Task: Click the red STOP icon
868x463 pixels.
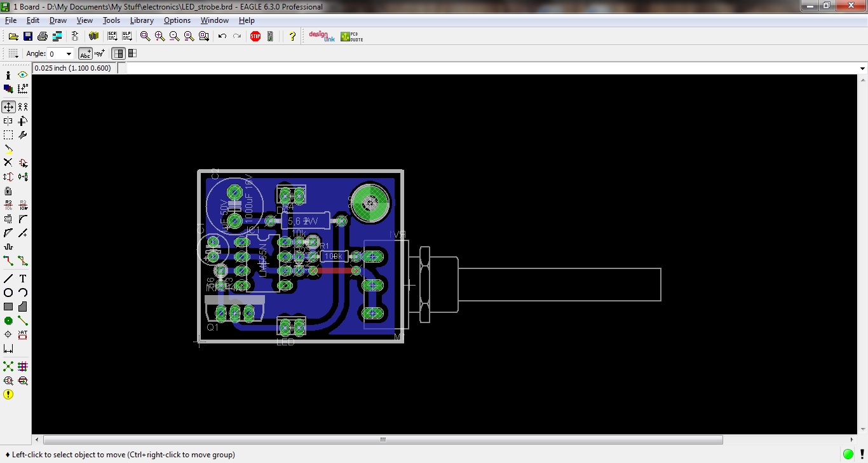Action: 255,36
